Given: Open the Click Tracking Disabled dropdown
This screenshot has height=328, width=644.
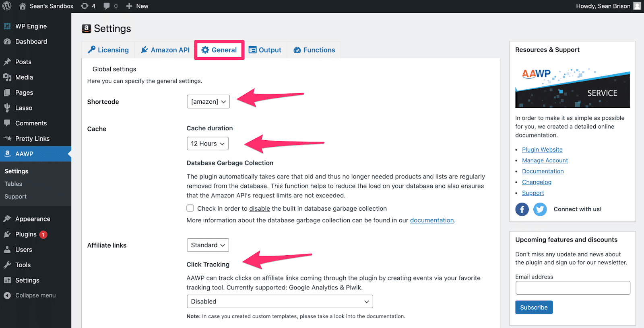Looking at the screenshot, I should (x=280, y=301).
